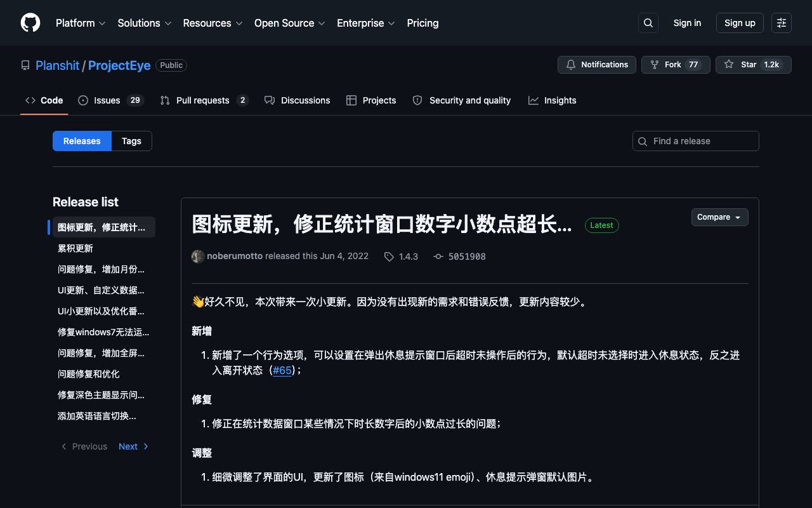Image resolution: width=812 pixels, height=508 pixels.
Task: Select 修复windows7无法运… in release list
Action: pos(103,332)
